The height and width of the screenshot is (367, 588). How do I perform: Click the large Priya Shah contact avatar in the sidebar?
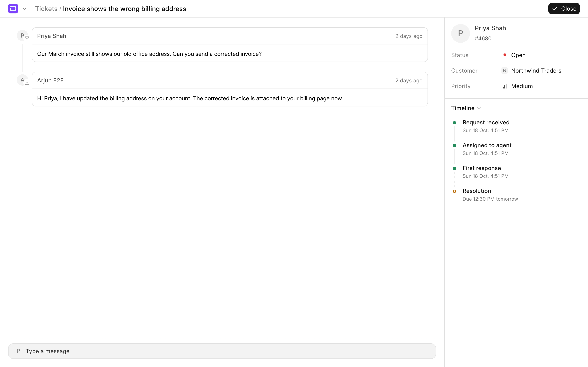click(460, 33)
